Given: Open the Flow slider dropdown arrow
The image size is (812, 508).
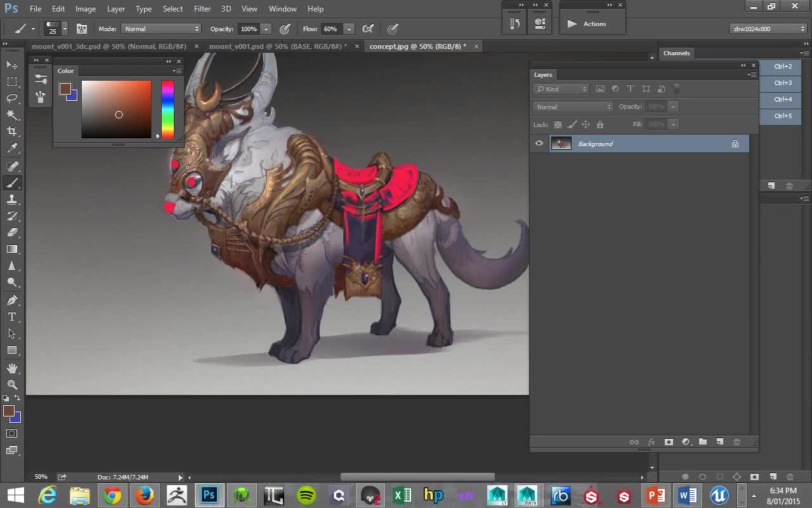Looking at the screenshot, I should click(x=348, y=29).
